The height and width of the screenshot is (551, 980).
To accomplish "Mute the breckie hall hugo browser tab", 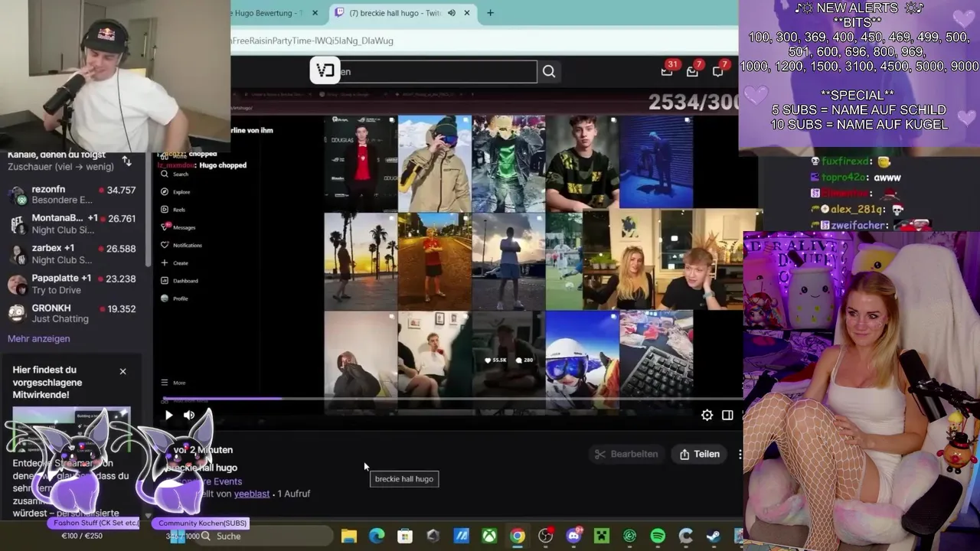I will (x=452, y=13).
